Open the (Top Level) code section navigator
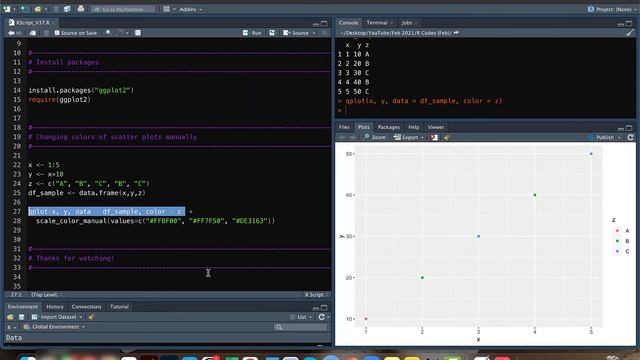The width and height of the screenshot is (640, 360). click(x=46, y=295)
